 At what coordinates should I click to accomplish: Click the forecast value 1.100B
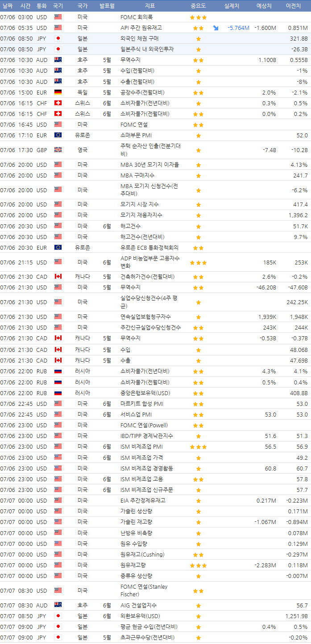(267, 60)
